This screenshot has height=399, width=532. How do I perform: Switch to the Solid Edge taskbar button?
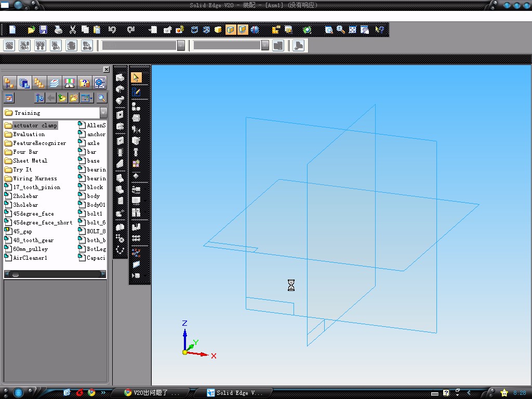coord(235,393)
